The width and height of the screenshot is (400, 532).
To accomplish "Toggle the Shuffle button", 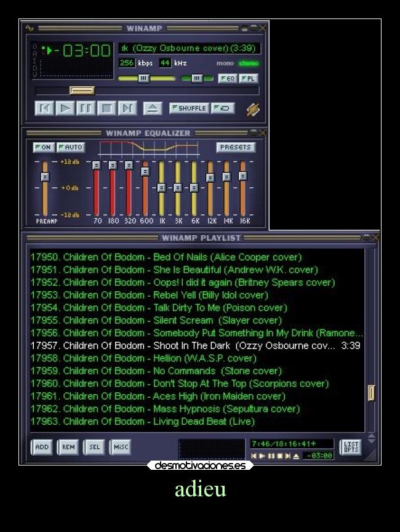I will 189,108.
